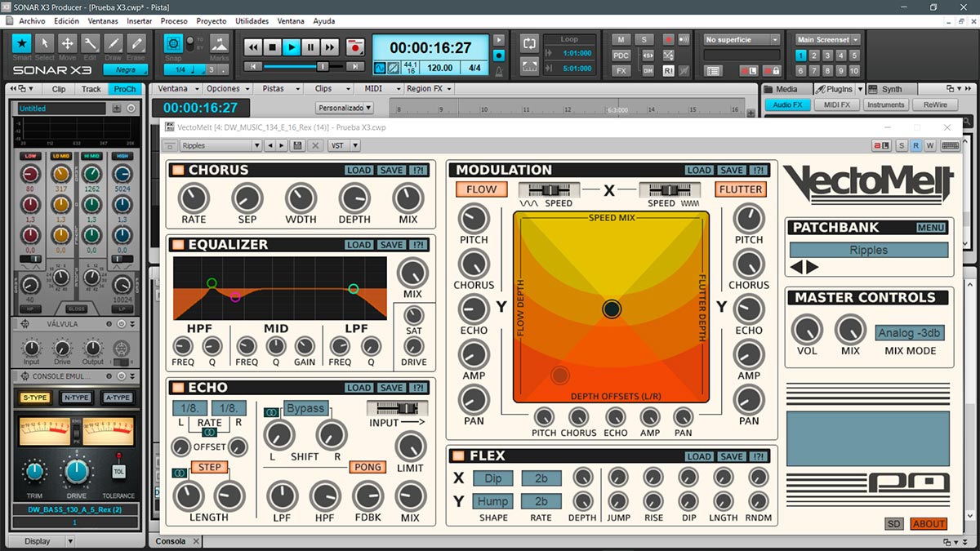Click the Echo Bypass field
This screenshot has width=980, height=551.
[x=305, y=408]
